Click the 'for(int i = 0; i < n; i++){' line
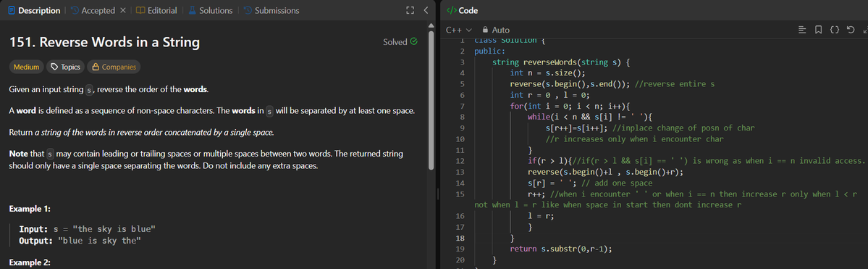The width and height of the screenshot is (868, 269). [570, 106]
